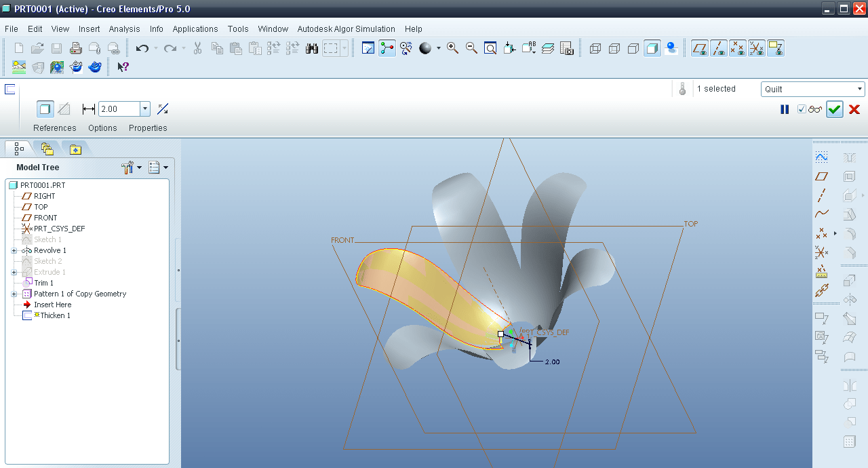Viewport: 868px width, 468px height.
Task: Toggle datum planes display
Action: click(700, 48)
